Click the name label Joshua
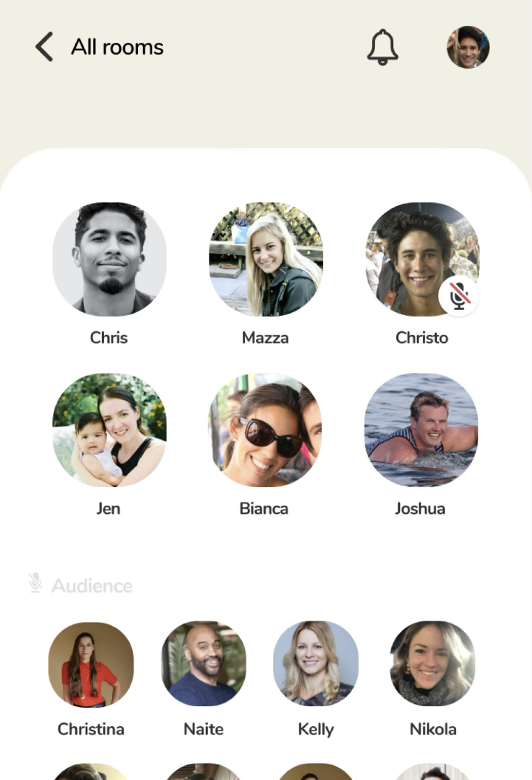Screen dimensions: 532x780 (420, 508)
